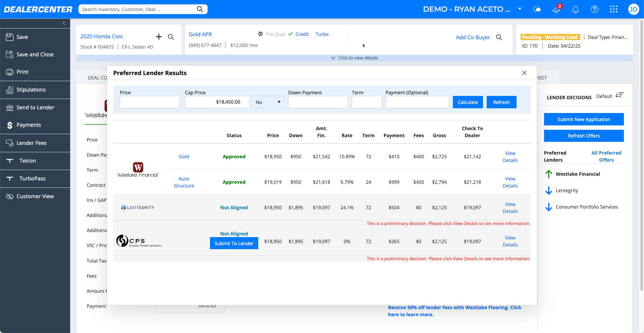Open TurboPass integration icon

coord(10,178)
